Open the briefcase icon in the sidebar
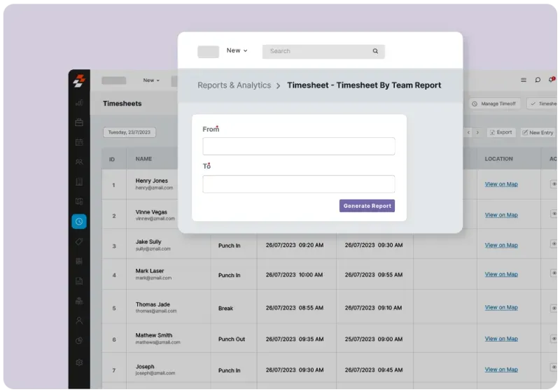Image resolution: width=560 pixels, height=392 pixels. (79, 122)
